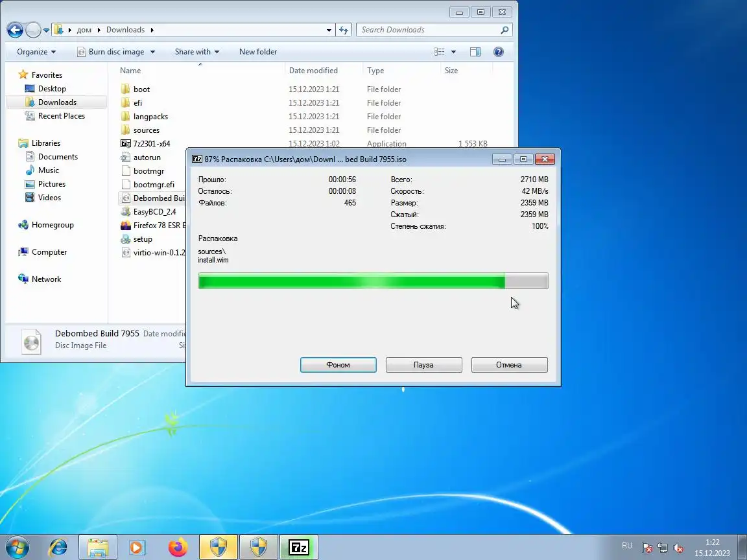This screenshot has height=560, width=747.
Task: Select the Firefox 78 ESR installer icon
Action: (126, 226)
